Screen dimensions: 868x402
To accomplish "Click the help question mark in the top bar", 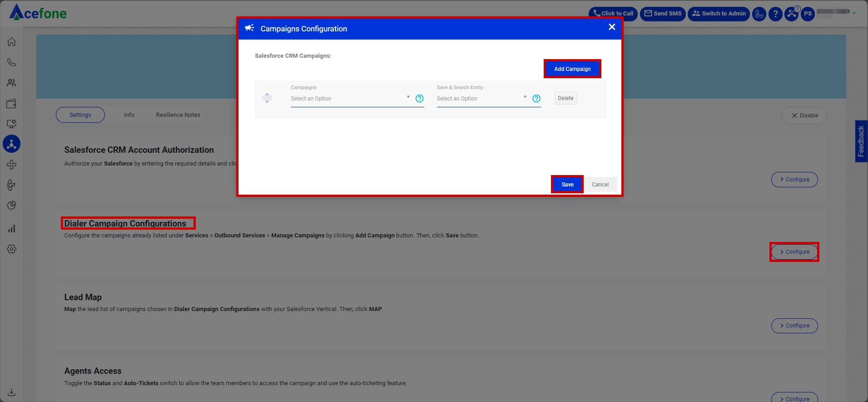I will [775, 14].
